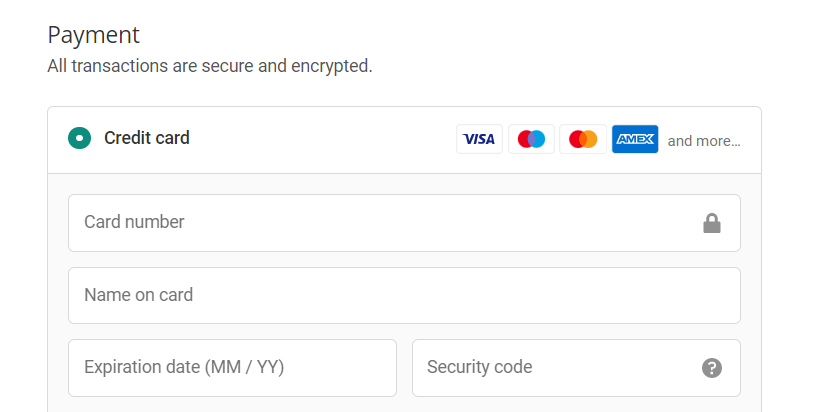Focus the Card number input field

click(x=404, y=223)
